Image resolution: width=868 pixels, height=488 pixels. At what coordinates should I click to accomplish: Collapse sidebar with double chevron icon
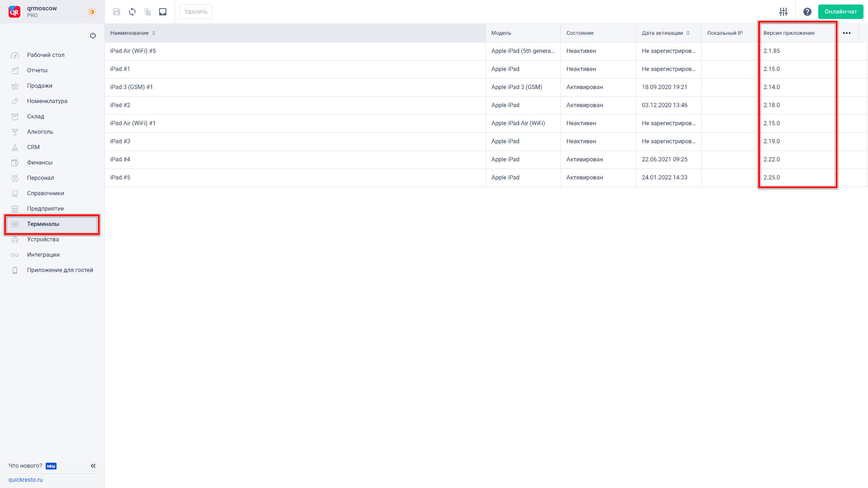93,466
